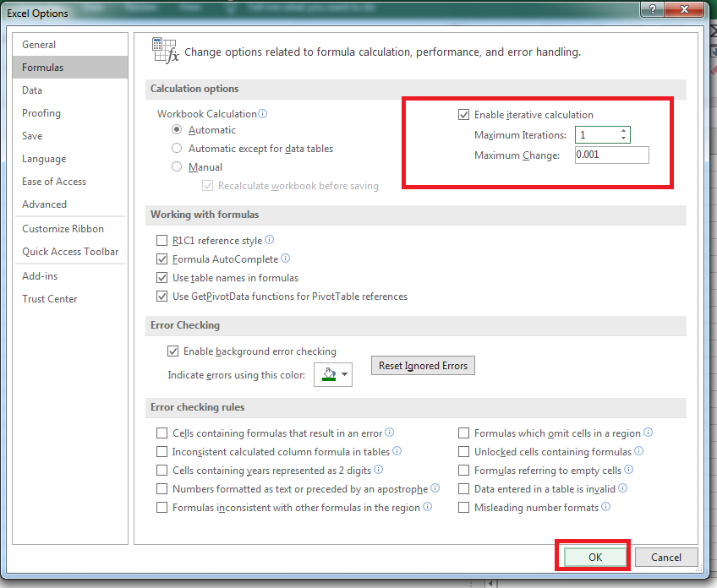Check Inconsistent calculated column formula in tables
The height and width of the screenshot is (588, 717).
161,452
